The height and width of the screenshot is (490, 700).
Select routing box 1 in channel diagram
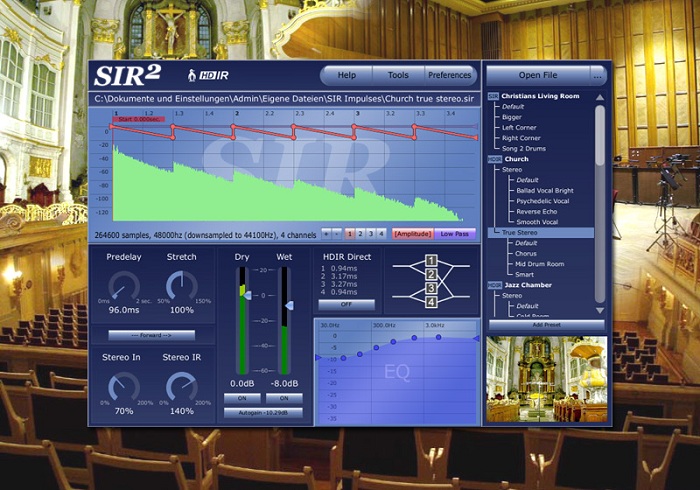click(431, 260)
